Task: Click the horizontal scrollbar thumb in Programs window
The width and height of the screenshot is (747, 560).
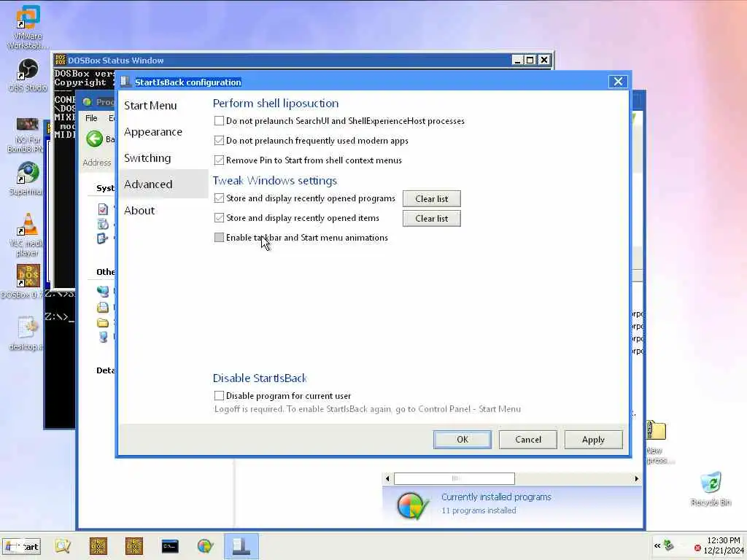Action: point(454,478)
